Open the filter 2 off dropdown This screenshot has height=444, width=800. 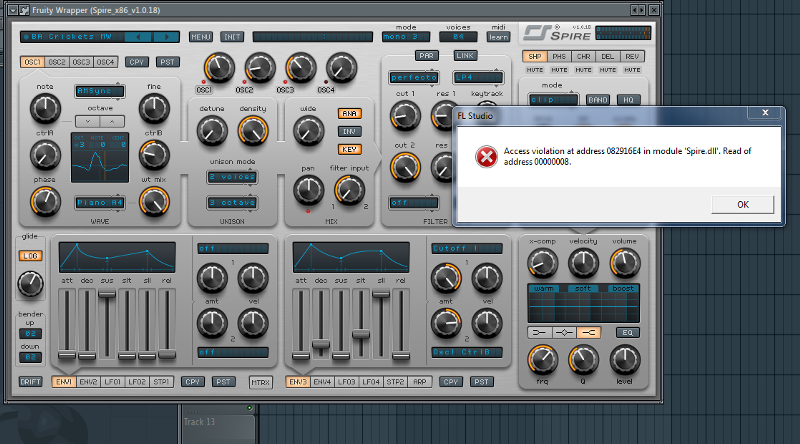click(x=414, y=203)
